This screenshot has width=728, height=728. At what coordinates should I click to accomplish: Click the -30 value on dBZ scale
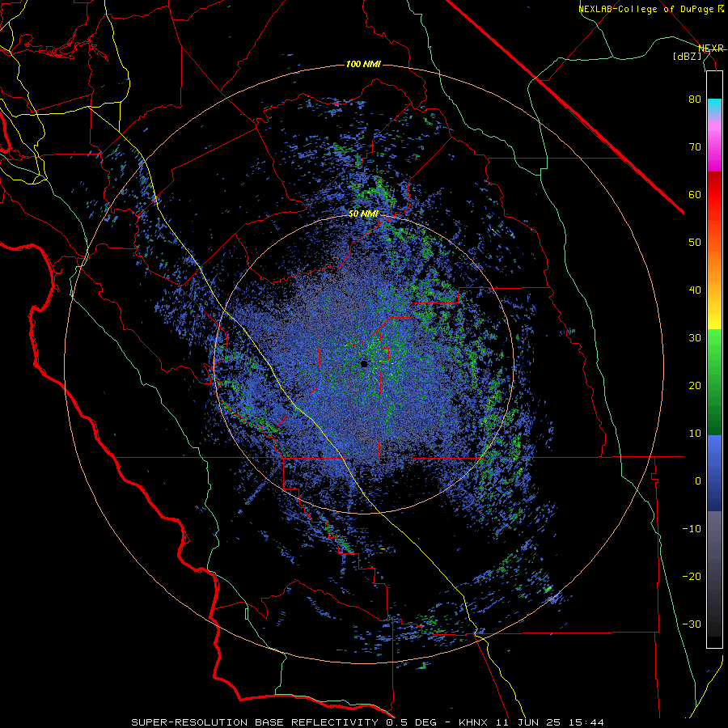[692, 624]
